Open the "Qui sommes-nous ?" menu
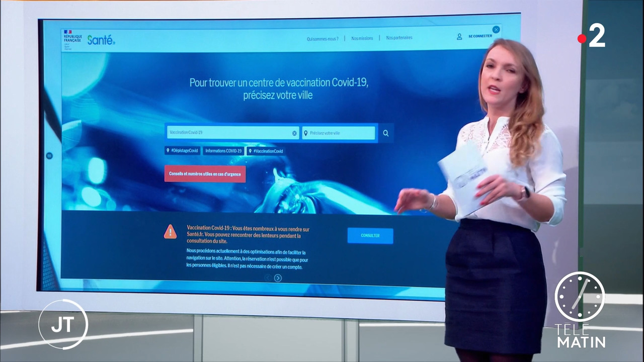 click(323, 38)
